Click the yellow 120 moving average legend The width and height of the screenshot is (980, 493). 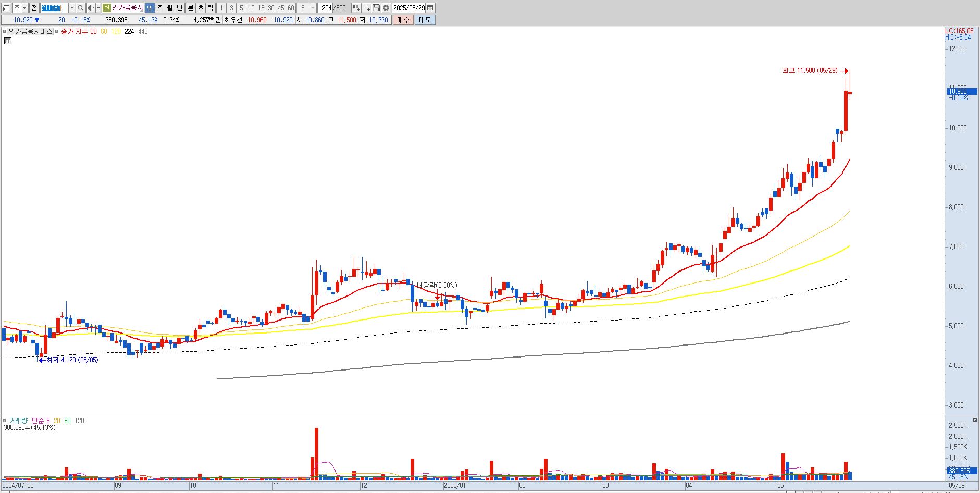pyautogui.click(x=116, y=31)
